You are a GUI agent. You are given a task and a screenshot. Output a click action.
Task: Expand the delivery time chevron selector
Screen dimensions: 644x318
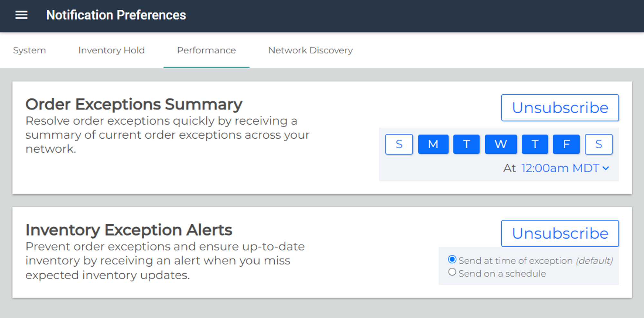(607, 168)
